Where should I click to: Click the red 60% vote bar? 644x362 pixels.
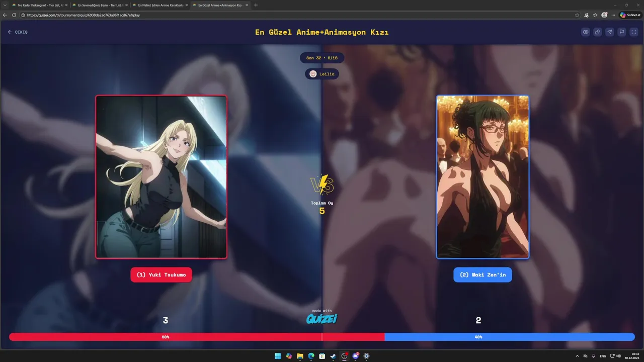[x=197, y=337]
